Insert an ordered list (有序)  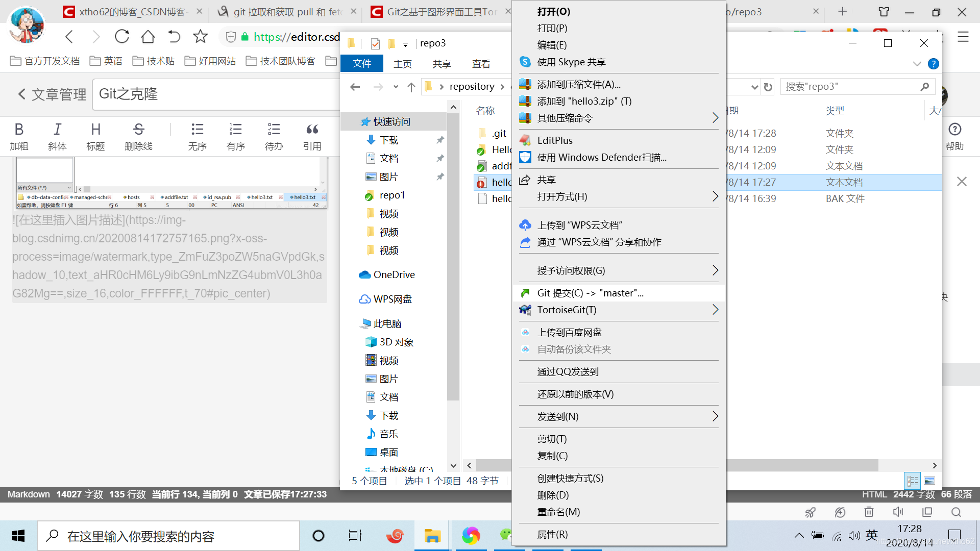[235, 136]
